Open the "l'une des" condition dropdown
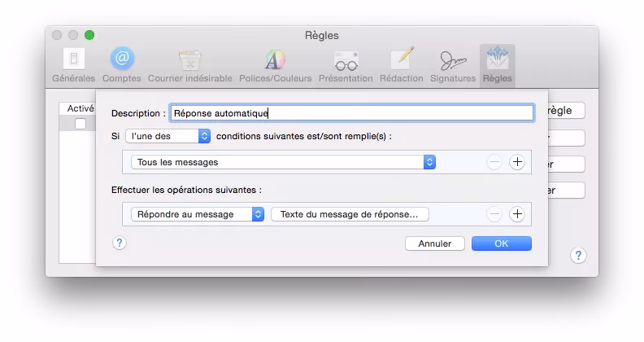 [168, 136]
